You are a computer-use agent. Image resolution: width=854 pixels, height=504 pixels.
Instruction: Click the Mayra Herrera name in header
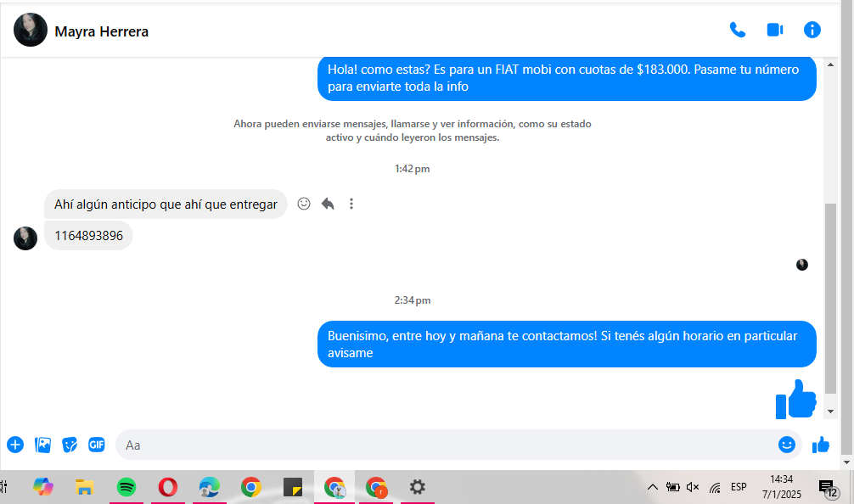(x=101, y=31)
